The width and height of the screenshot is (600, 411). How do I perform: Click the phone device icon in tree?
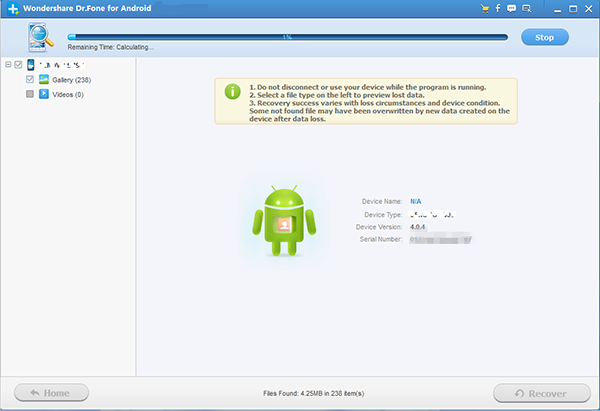pyautogui.click(x=31, y=65)
